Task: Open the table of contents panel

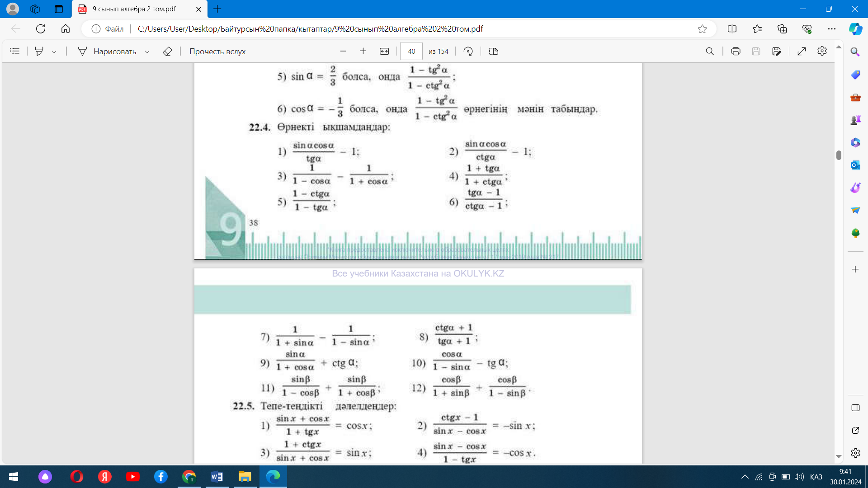Action: coord(15,52)
